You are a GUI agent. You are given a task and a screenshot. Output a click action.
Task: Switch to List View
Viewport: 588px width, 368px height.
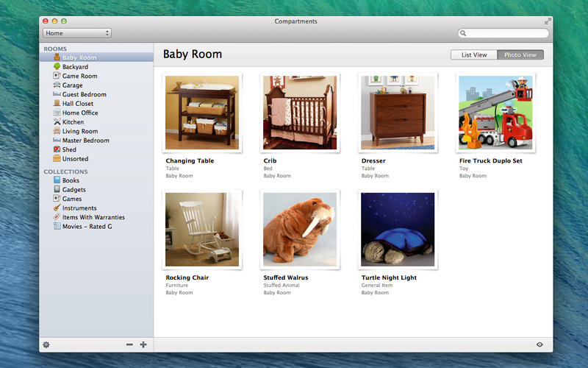[474, 54]
